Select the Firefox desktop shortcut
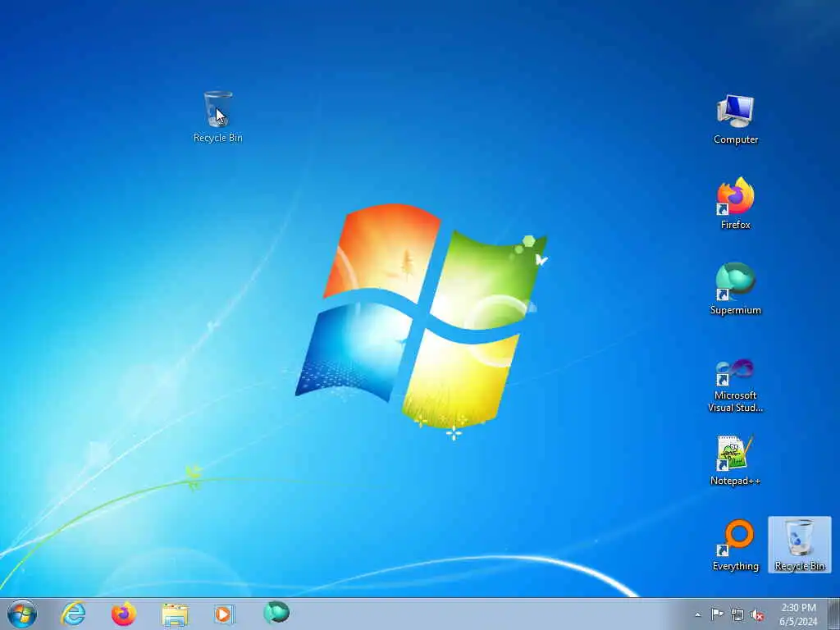The image size is (840, 630). pyautogui.click(x=736, y=203)
